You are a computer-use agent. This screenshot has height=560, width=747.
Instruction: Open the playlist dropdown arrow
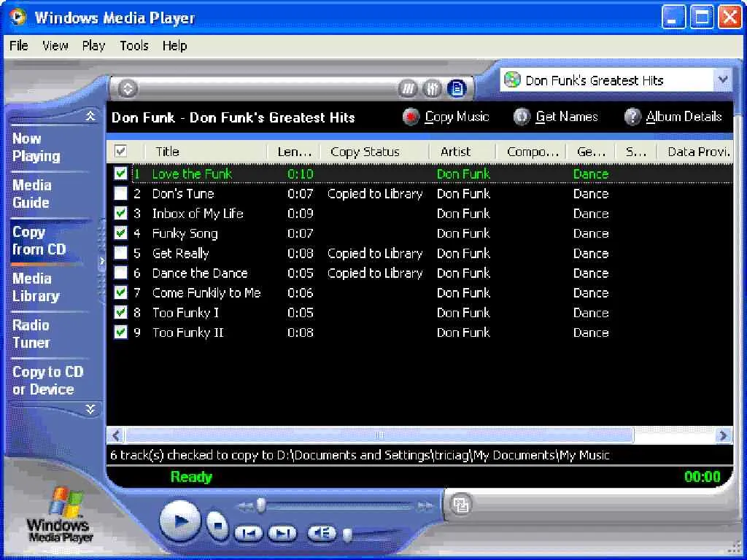(x=723, y=79)
